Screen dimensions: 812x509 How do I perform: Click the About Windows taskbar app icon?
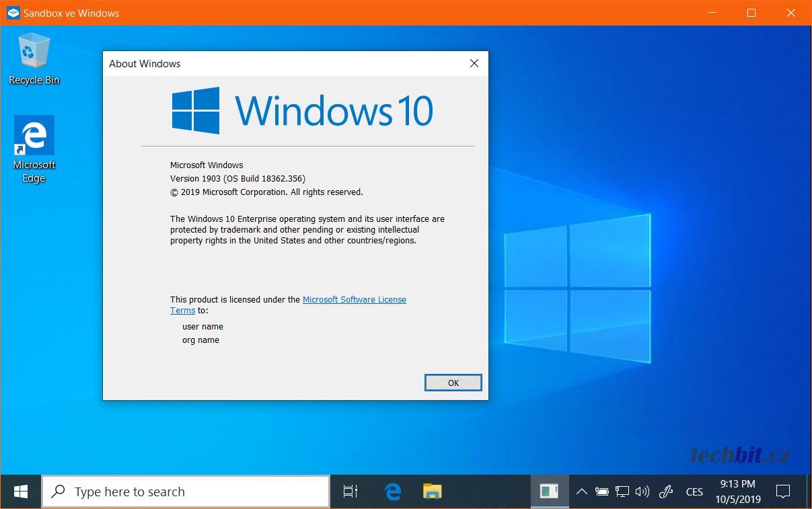[549, 492]
